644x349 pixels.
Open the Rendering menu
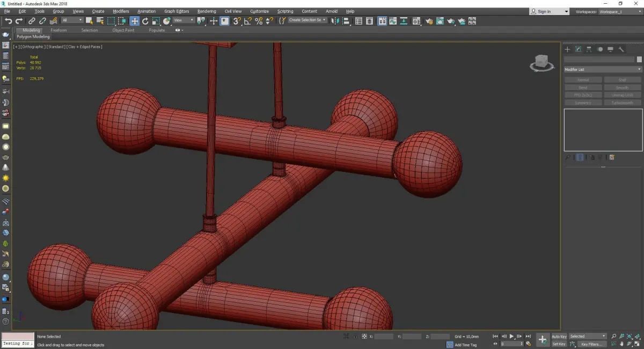[207, 11]
